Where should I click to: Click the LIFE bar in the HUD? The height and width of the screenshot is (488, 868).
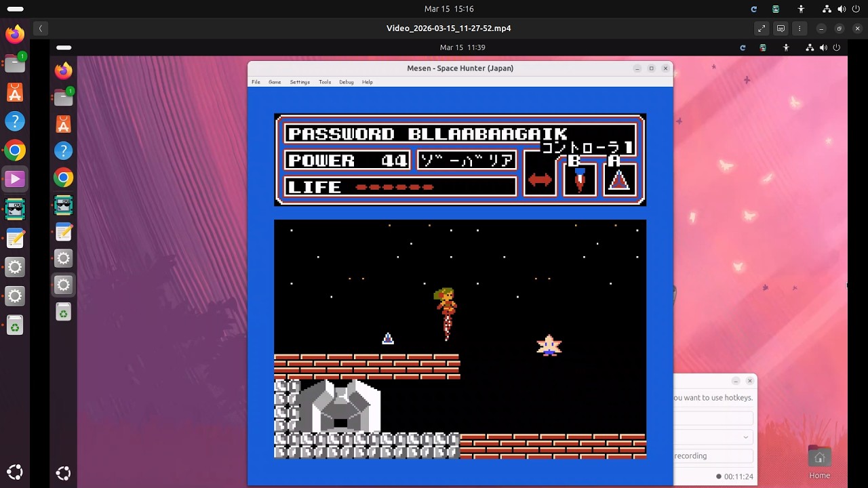400,187
